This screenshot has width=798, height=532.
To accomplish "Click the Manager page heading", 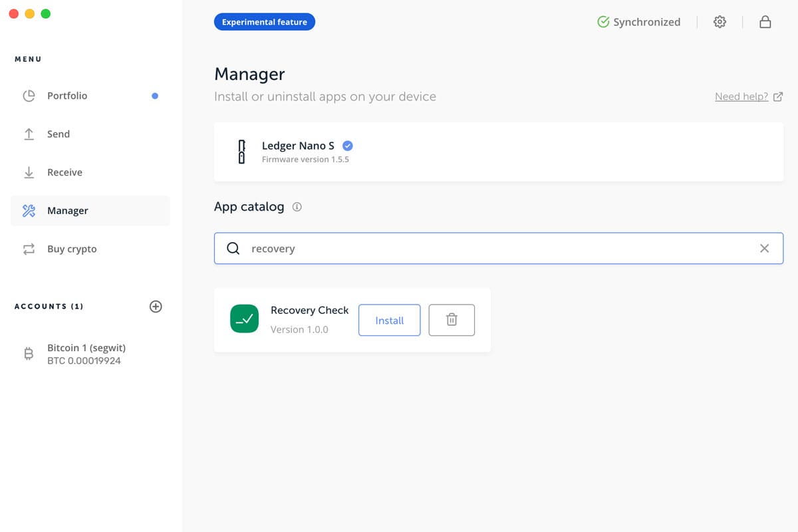I will 249,74.
